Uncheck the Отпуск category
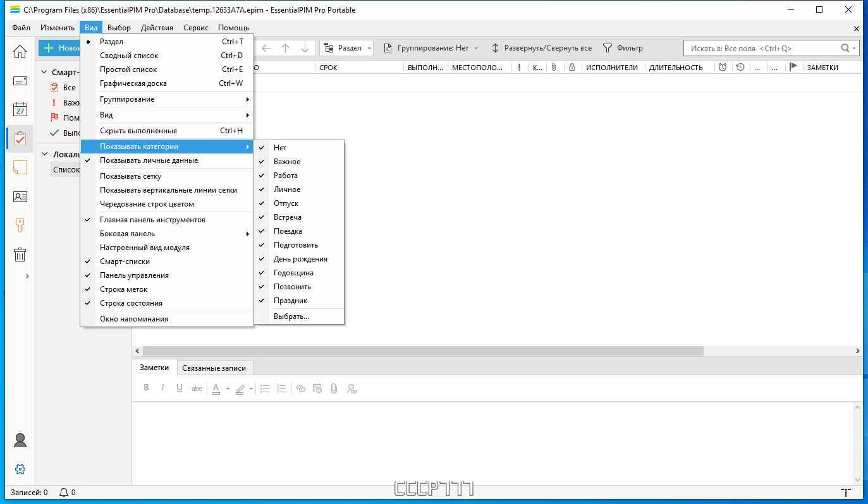868x504 pixels. click(x=300, y=203)
